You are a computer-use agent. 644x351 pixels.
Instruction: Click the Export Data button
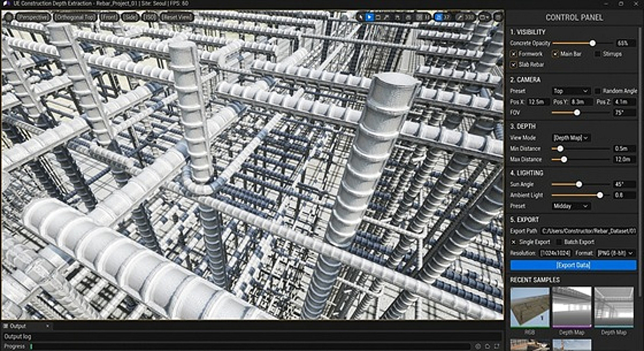pyautogui.click(x=573, y=265)
